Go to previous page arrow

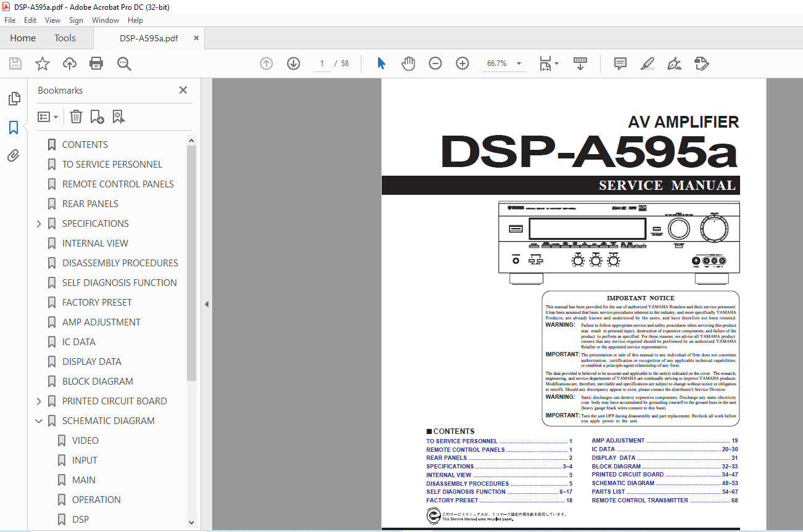266,63
